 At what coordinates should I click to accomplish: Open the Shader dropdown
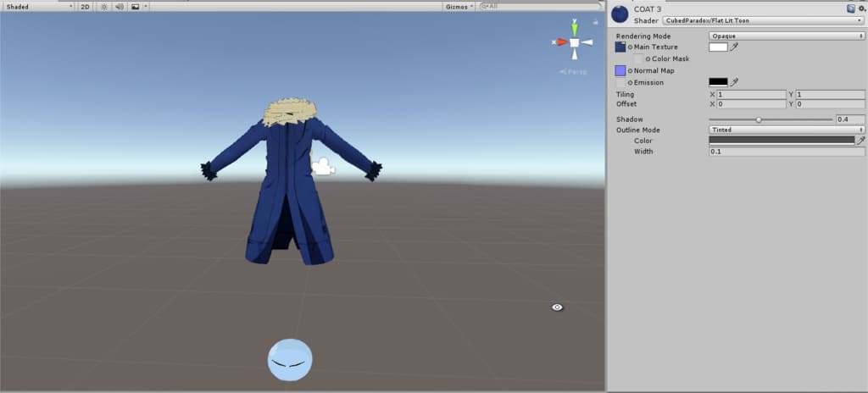[x=764, y=21]
